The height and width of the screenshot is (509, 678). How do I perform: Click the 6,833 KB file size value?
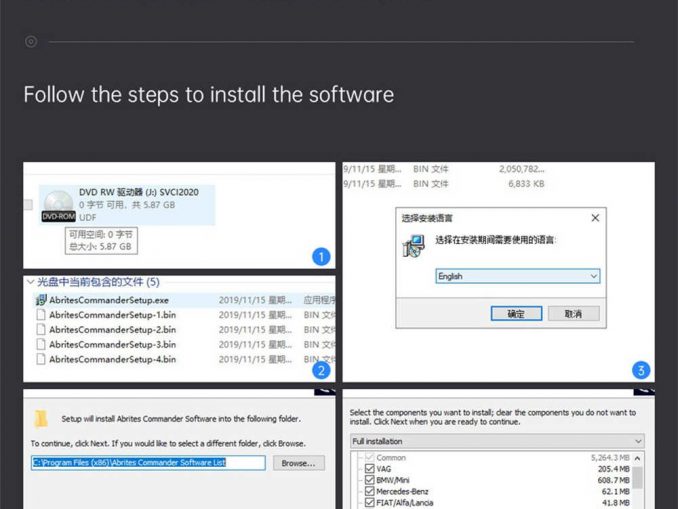click(x=526, y=184)
